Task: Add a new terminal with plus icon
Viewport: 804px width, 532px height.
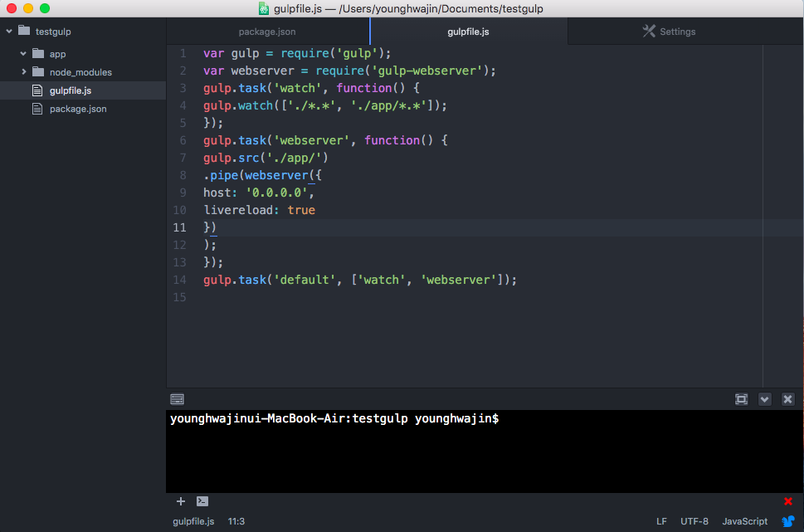Action: coord(181,501)
